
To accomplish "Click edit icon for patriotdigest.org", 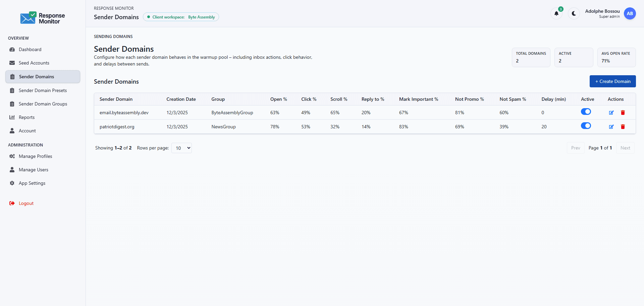I will [x=611, y=127].
